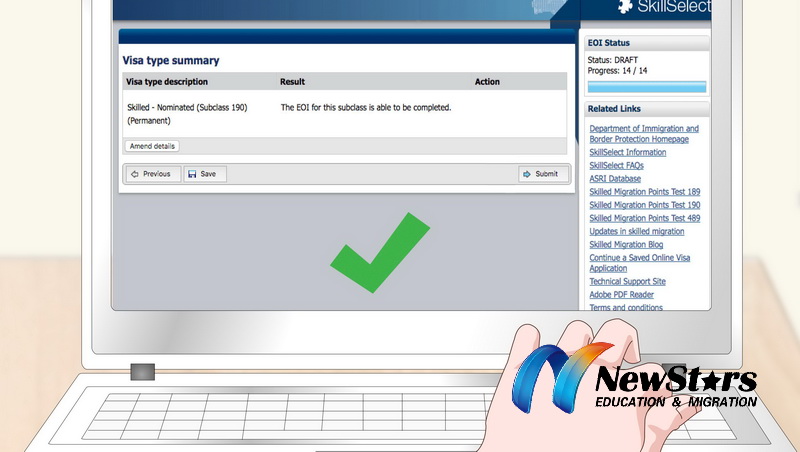Click the Previous button
Viewport: 800px width, 452px height.
coord(153,174)
